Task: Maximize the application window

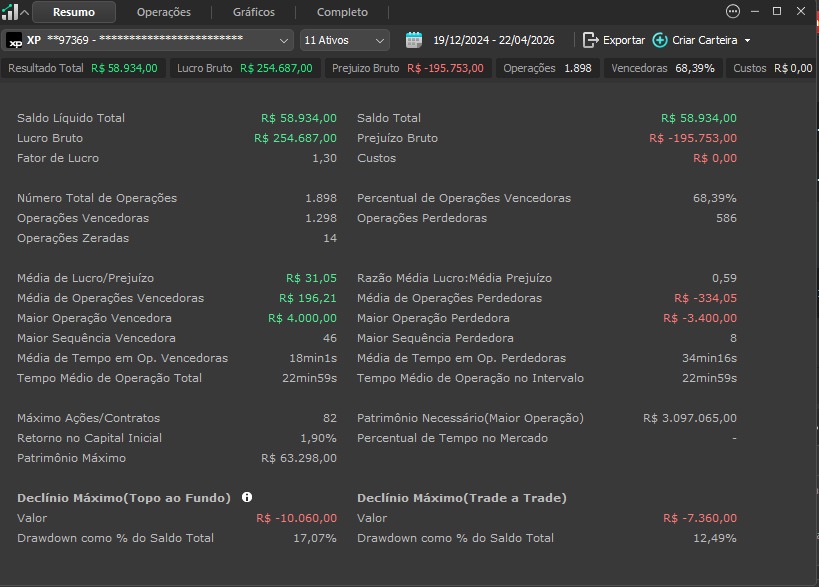Action: 777,11
